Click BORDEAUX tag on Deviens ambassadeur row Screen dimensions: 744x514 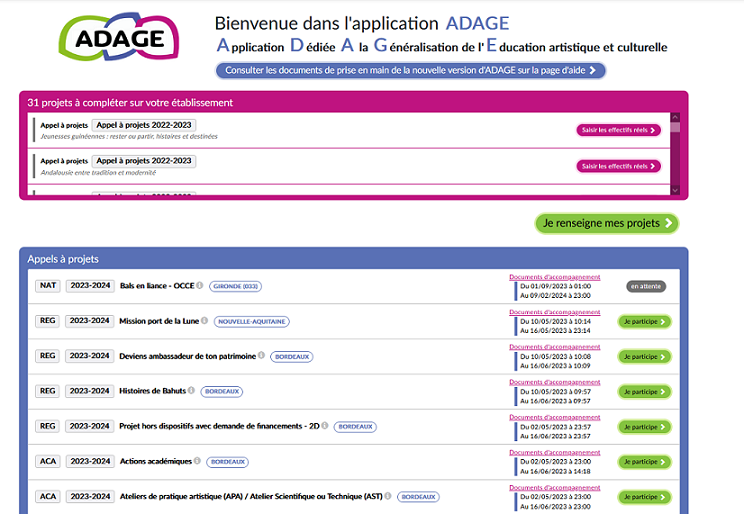point(292,356)
